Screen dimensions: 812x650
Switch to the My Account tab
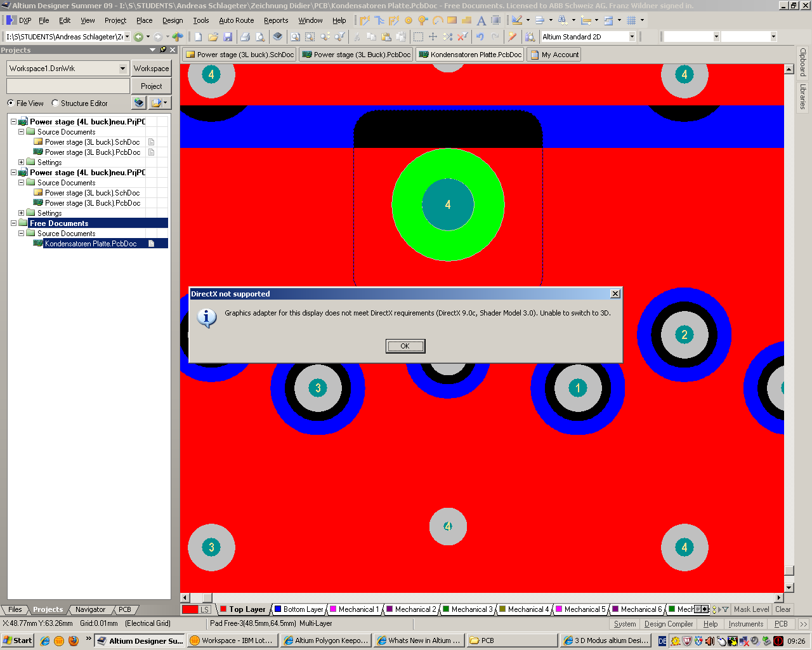[554, 55]
